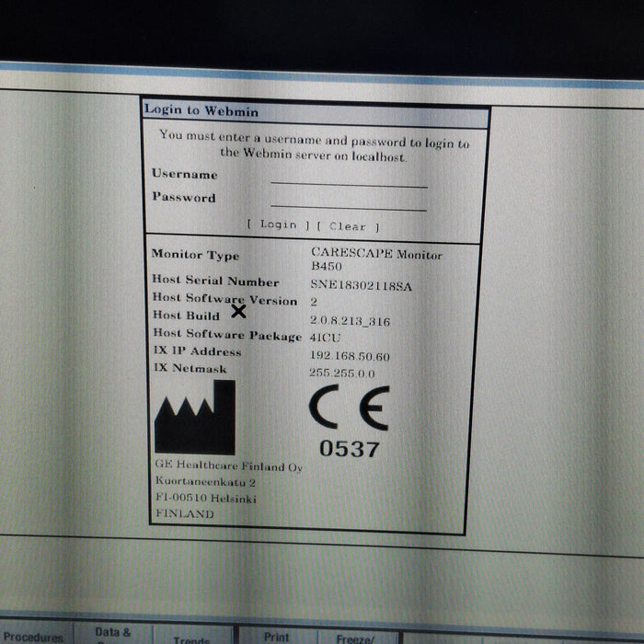
Task: Click the Host Software Version label
Action: [225, 299]
